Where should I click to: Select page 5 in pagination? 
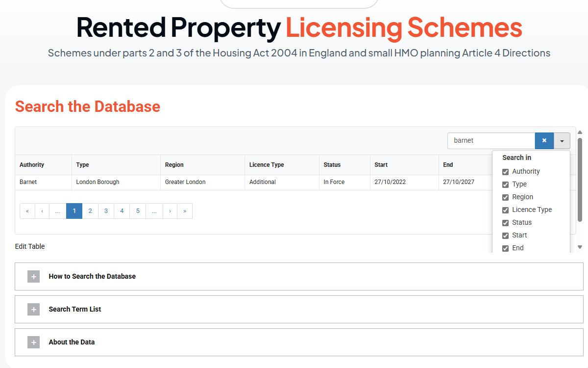click(138, 211)
